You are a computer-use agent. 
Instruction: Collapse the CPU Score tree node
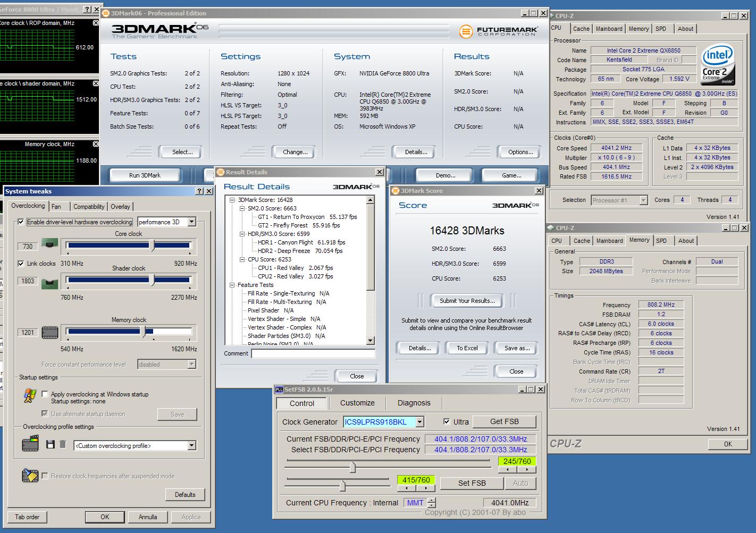(242, 259)
